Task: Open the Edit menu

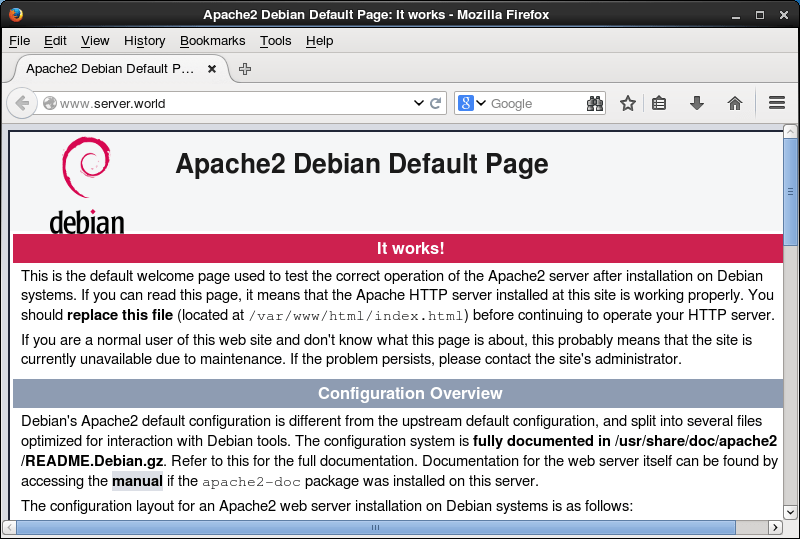Action: coord(55,41)
